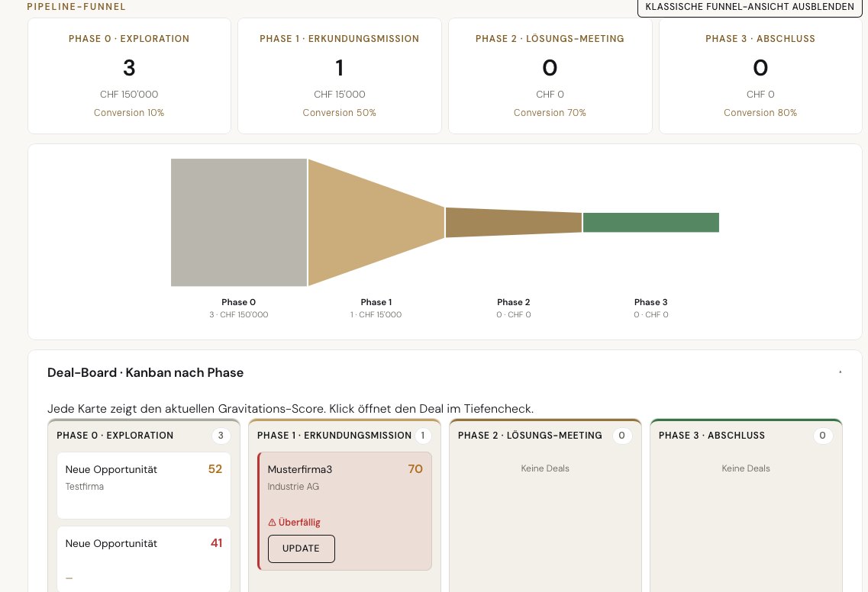Click the green Phase 3 funnel segment
This screenshot has height=592, width=868.
click(651, 223)
